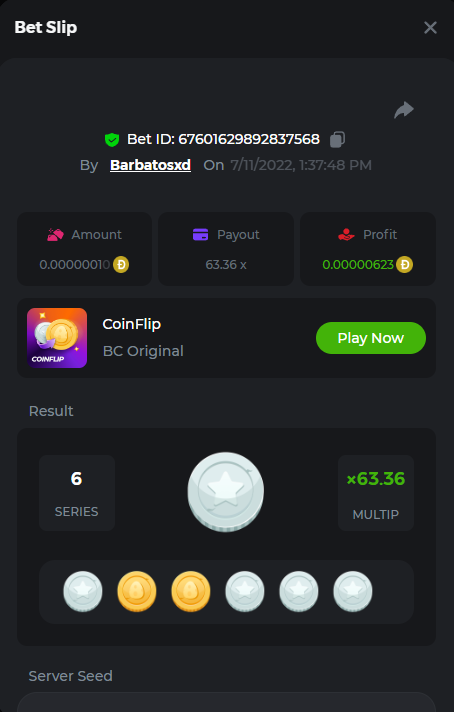Close the Bet Slip panel
The image size is (454, 712).
point(430,28)
